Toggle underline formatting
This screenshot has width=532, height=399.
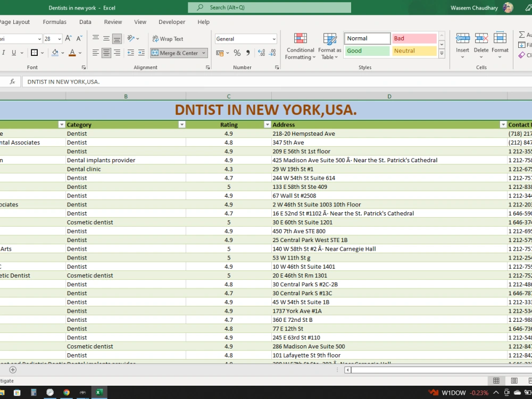14,53
